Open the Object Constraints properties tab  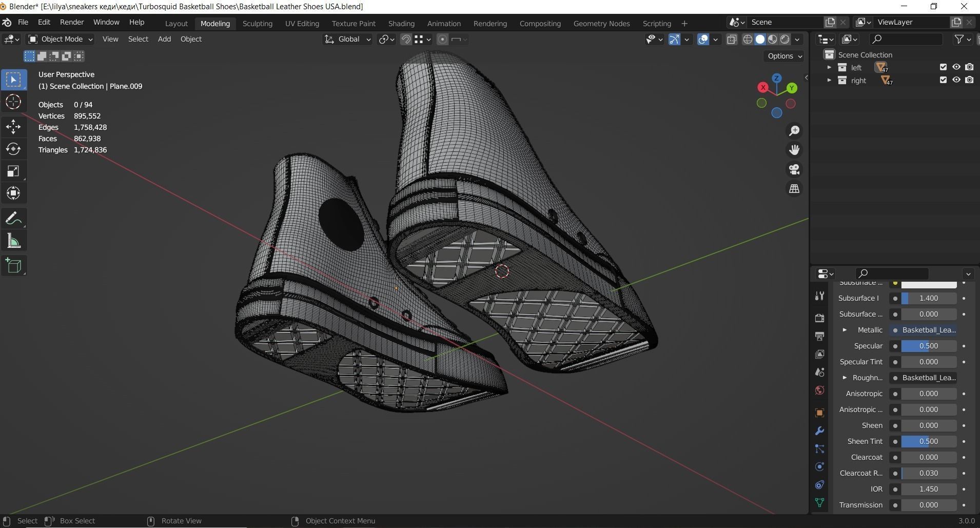coord(819,485)
